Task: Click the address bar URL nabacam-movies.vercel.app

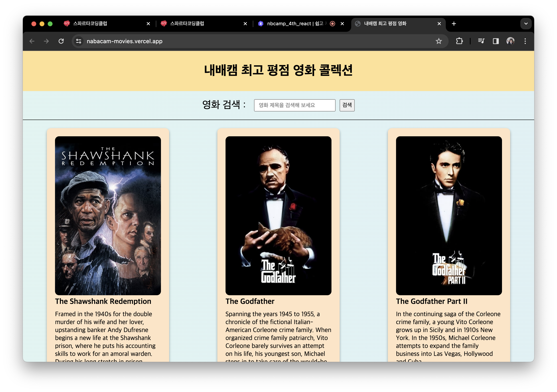Action: coord(124,41)
